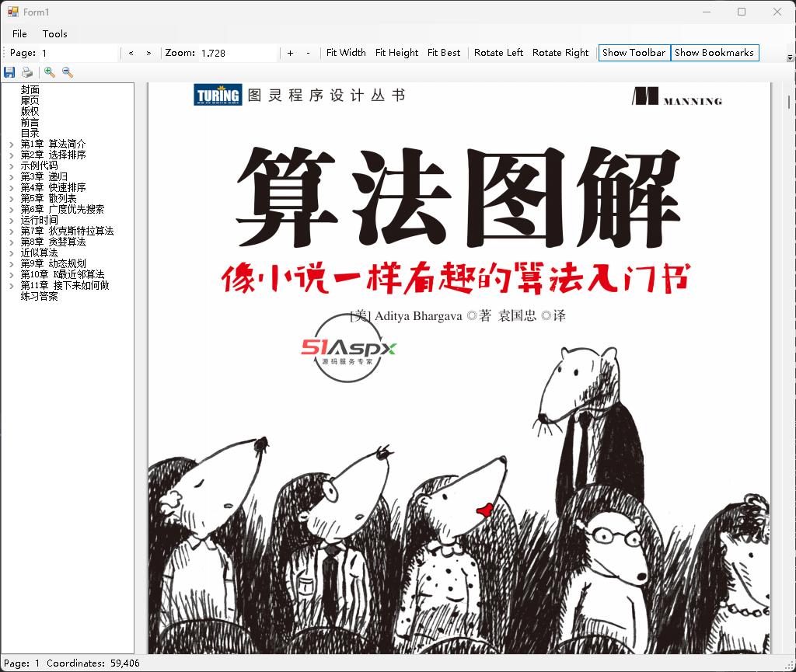Open the Tools menu
Image resolution: width=796 pixels, height=672 pixels.
tap(55, 34)
